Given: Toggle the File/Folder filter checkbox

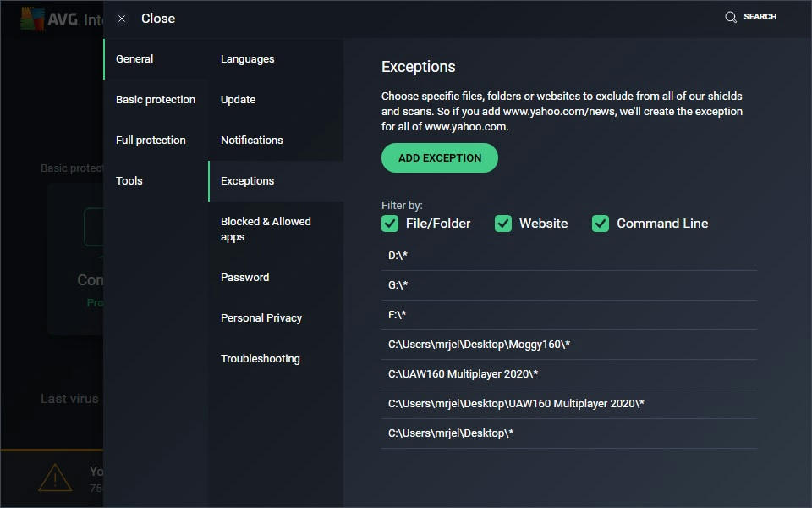Looking at the screenshot, I should click(390, 224).
